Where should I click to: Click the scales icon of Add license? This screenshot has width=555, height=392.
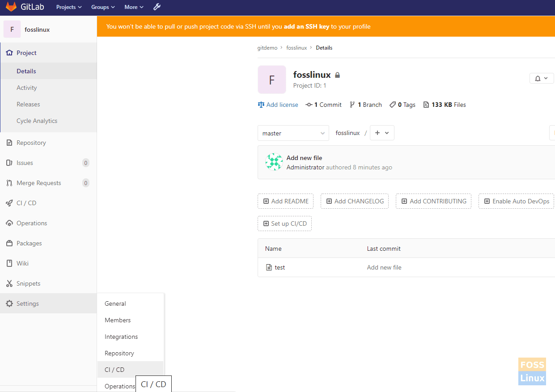(x=261, y=105)
